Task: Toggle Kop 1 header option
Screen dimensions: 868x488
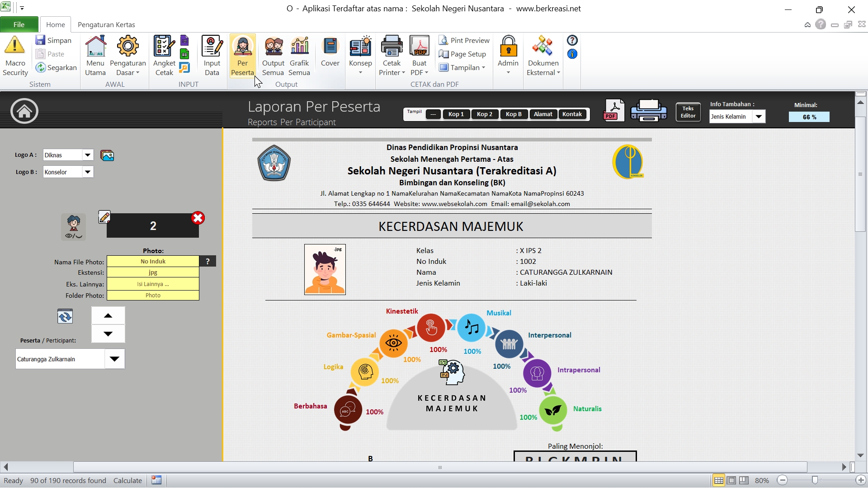Action: (456, 114)
